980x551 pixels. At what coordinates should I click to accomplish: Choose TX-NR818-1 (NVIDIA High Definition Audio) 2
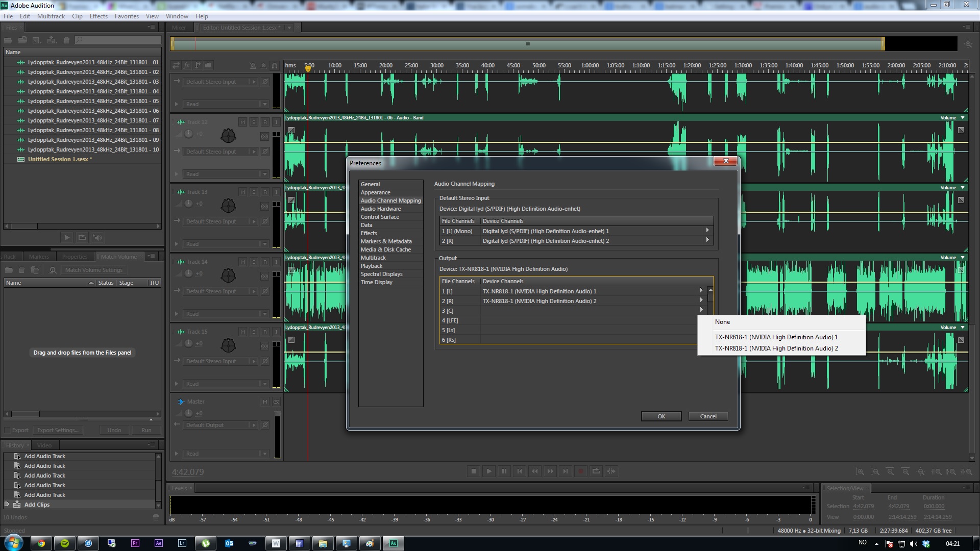click(781, 348)
